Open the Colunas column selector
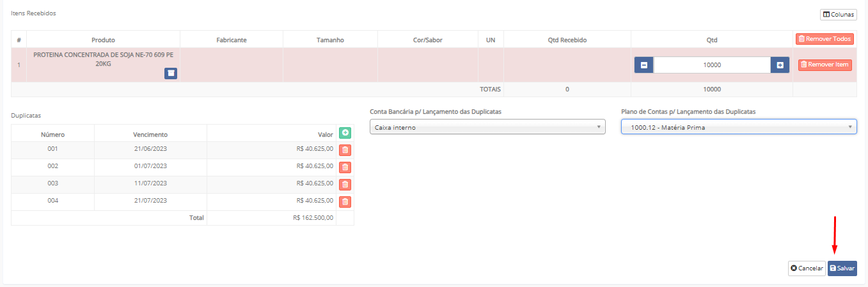868x287 pixels. point(838,14)
